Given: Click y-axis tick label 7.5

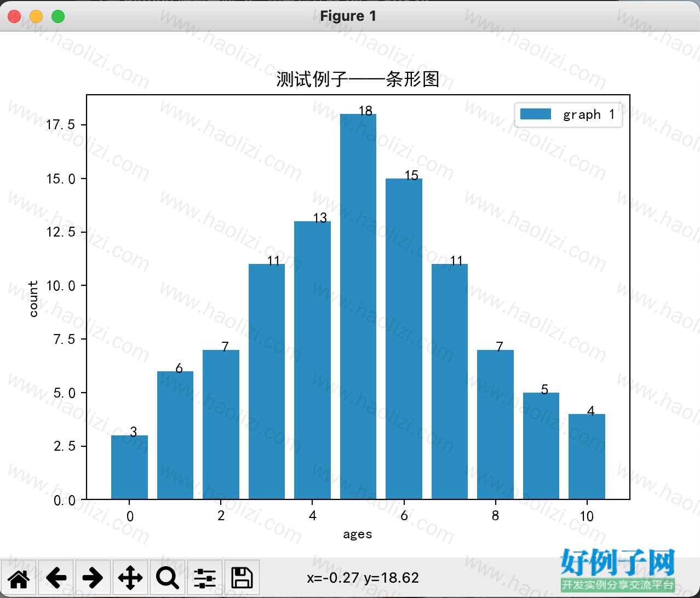Looking at the screenshot, I should (64, 340).
